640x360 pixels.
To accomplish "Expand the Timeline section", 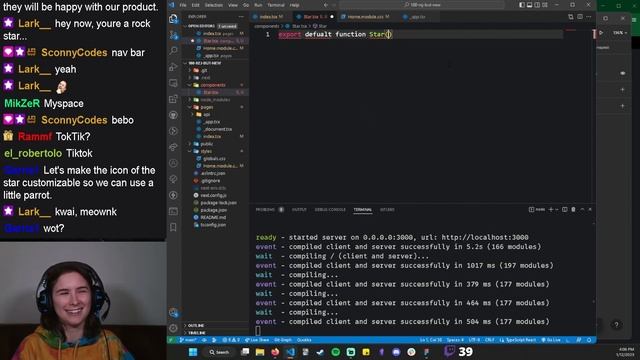I will (196, 333).
